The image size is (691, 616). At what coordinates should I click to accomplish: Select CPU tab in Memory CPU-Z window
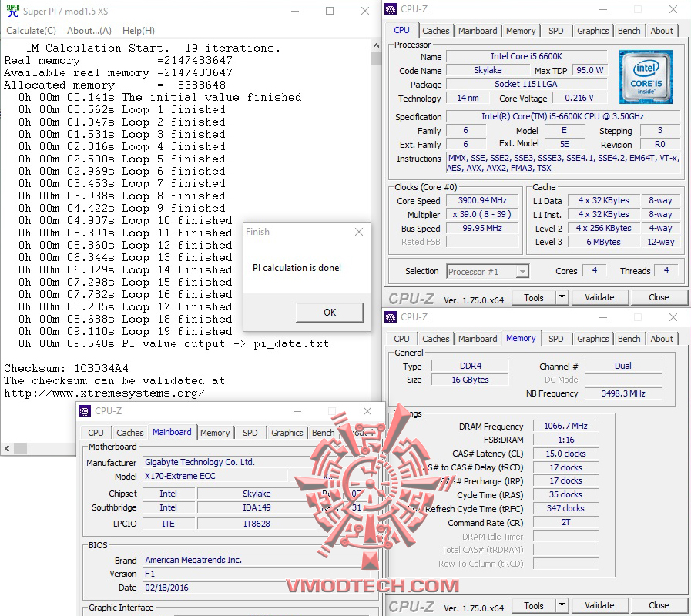pyautogui.click(x=401, y=339)
